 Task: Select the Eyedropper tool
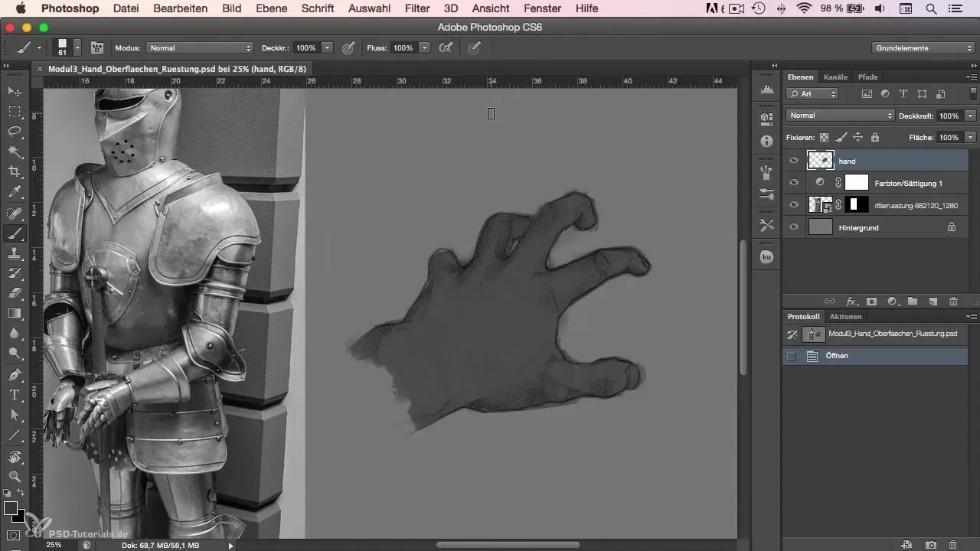pos(14,191)
